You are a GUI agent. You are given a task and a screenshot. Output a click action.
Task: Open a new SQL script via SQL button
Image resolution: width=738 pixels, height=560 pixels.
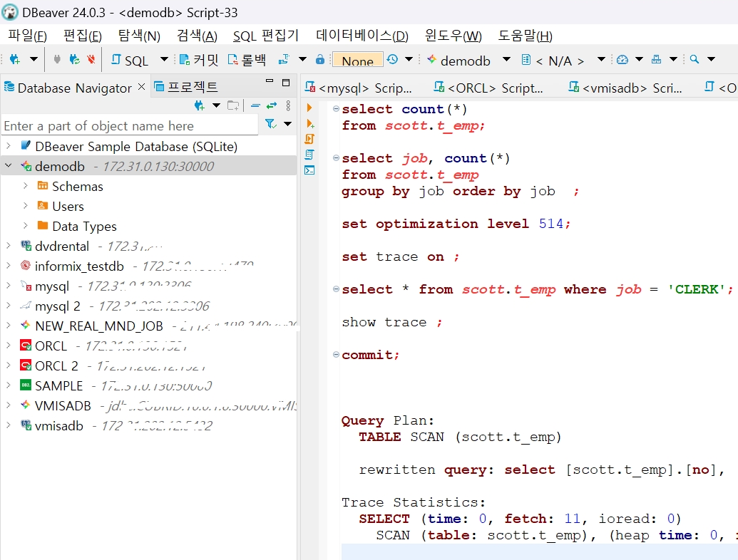pos(130,60)
